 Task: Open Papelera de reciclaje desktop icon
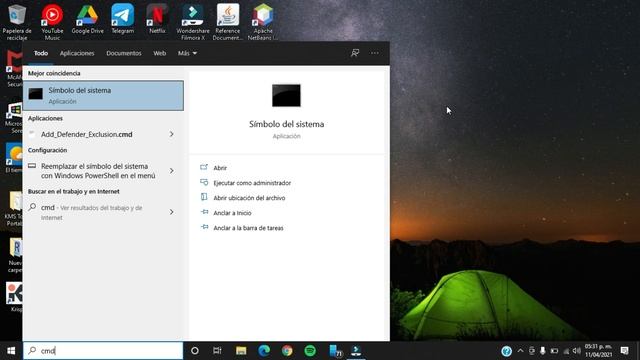(x=17, y=21)
